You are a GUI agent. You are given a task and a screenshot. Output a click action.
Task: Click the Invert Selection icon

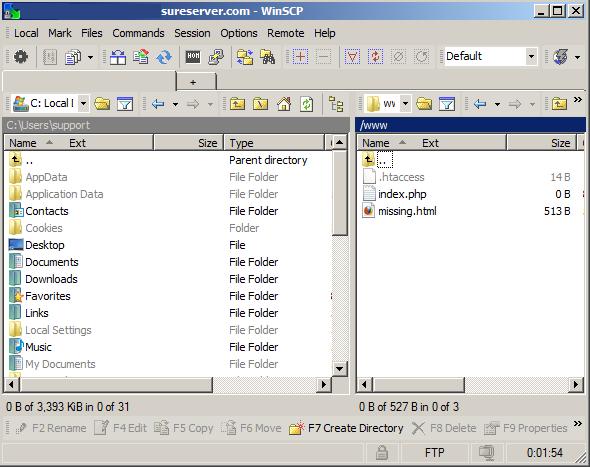pyautogui.click(x=375, y=57)
